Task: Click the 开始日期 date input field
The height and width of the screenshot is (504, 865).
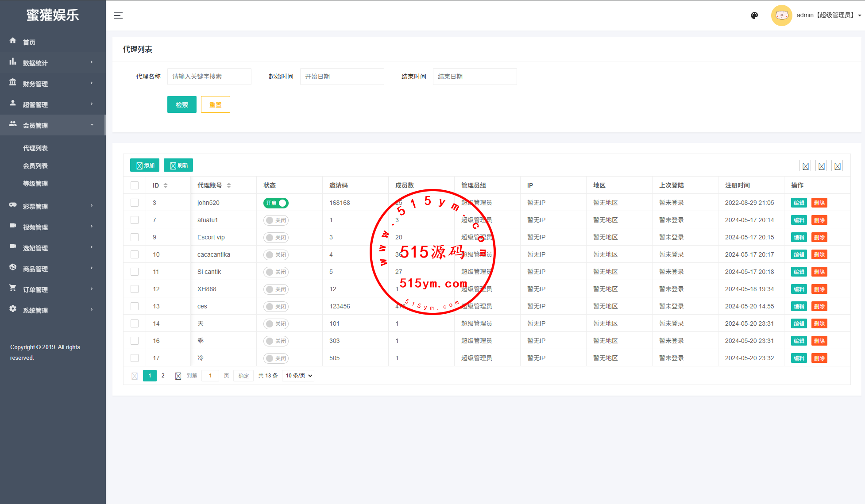Action: [342, 77]
